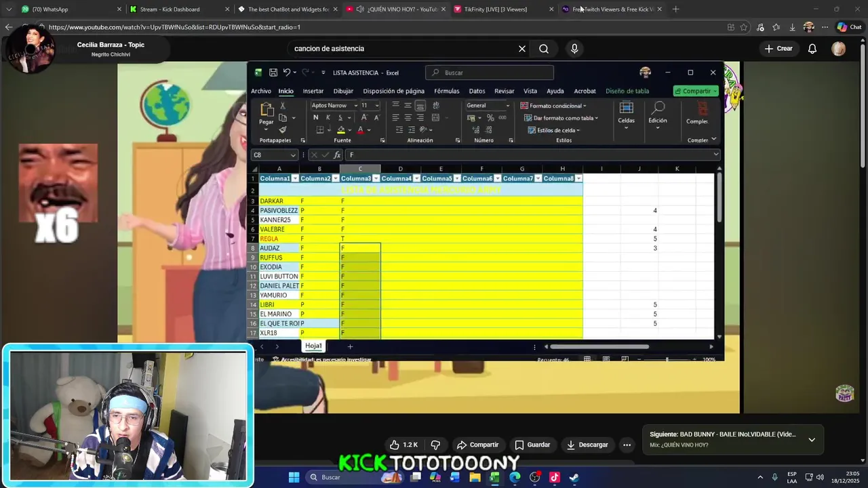The height and width of the screenshot is (488, 868).
Task: Open Aptos Narrow font name dropdown
Action: [x=355, y=106]
